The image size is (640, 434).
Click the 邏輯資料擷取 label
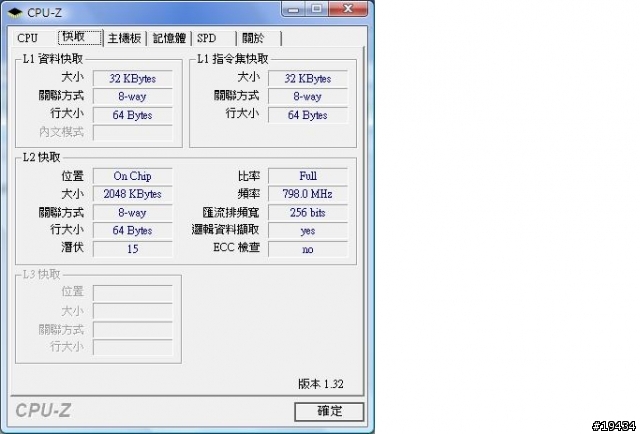tap(225, 230)
